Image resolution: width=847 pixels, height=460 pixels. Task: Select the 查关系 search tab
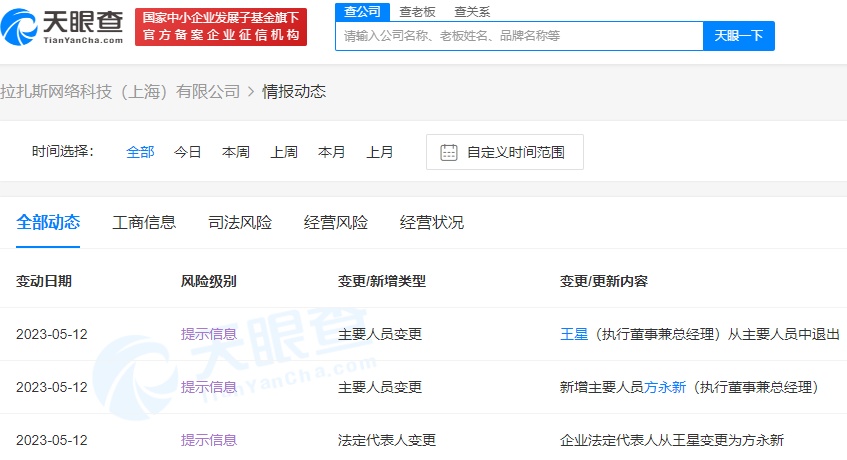coord(472,12)
